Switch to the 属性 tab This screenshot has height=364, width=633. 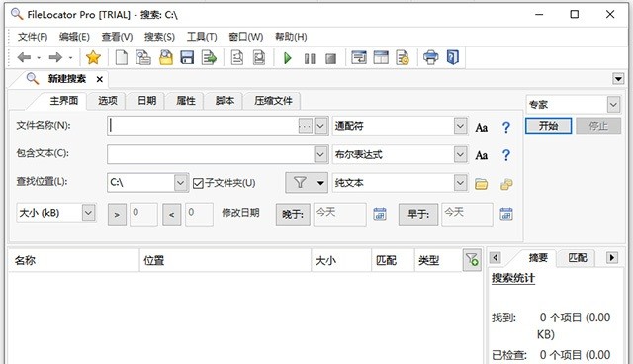point(185,101)
